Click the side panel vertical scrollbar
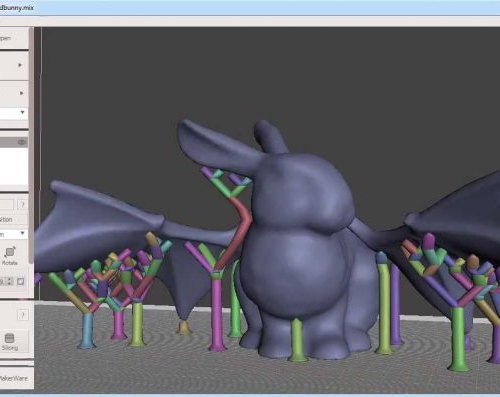This screenshot has width=500, height=397. point(31,146)
